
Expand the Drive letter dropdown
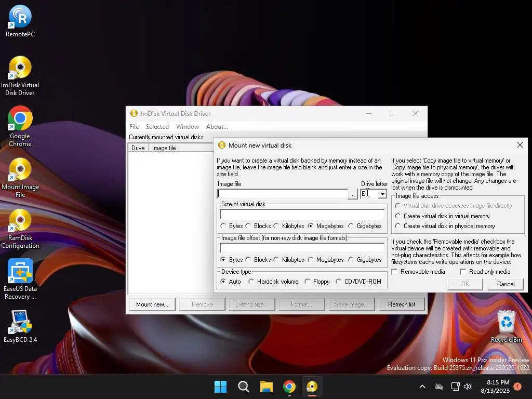(x=382, y=194)
